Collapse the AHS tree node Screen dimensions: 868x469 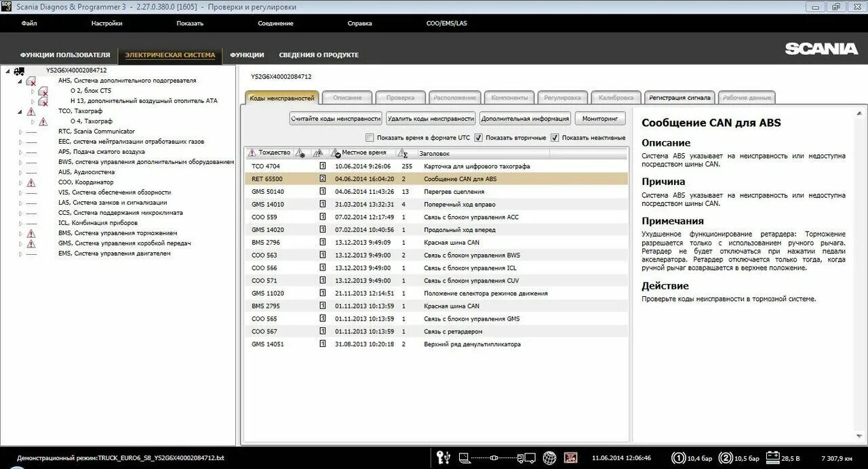coord(20,81)
